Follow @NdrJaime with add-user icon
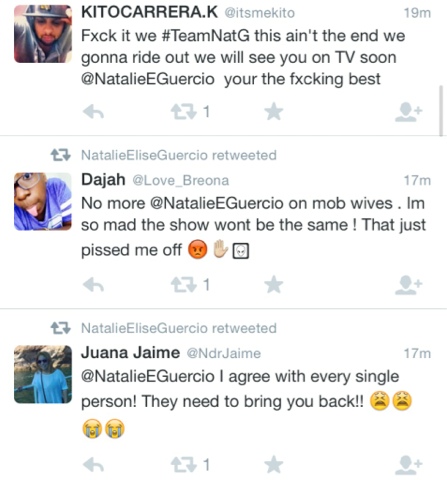The height and width of the screenshot is (480, 447). coord(408,465)
